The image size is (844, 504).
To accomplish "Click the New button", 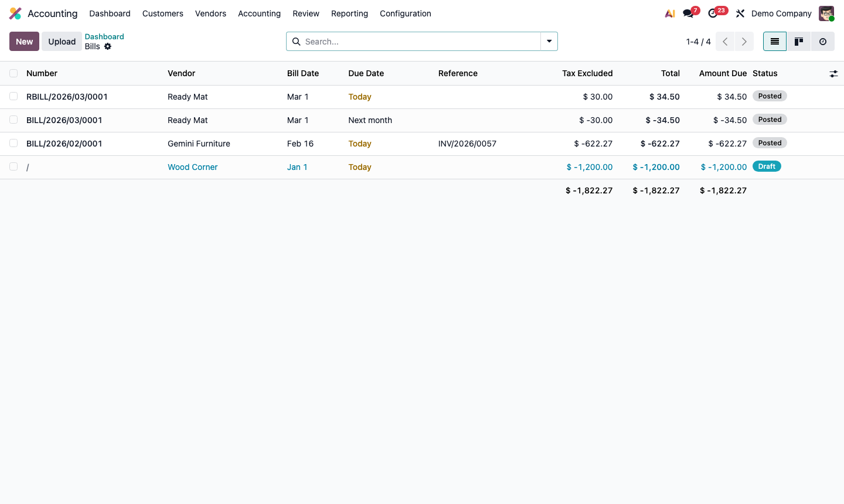I will pyautogui.click(x=23, y=41).
